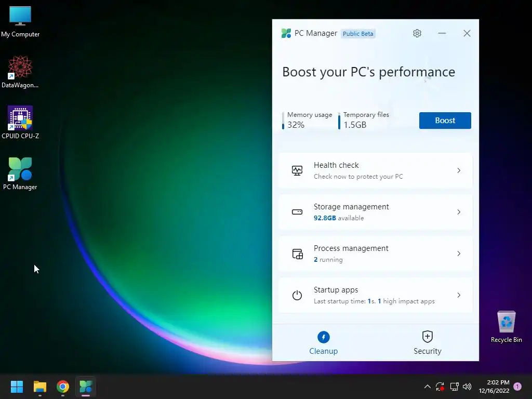The height and width of the screenshot is (399, 532).
Task: Click the Temporary files level bar
Action: [x=339, y=121]
